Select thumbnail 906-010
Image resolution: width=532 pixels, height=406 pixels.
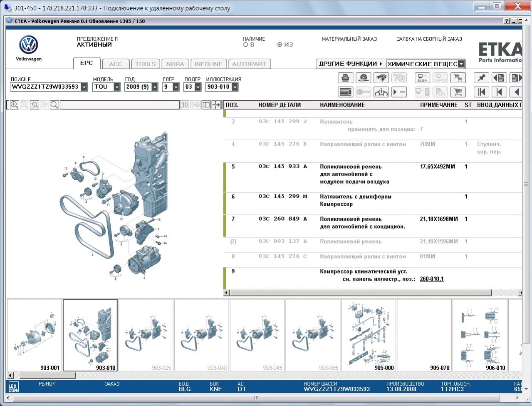(x=480, y=335)
